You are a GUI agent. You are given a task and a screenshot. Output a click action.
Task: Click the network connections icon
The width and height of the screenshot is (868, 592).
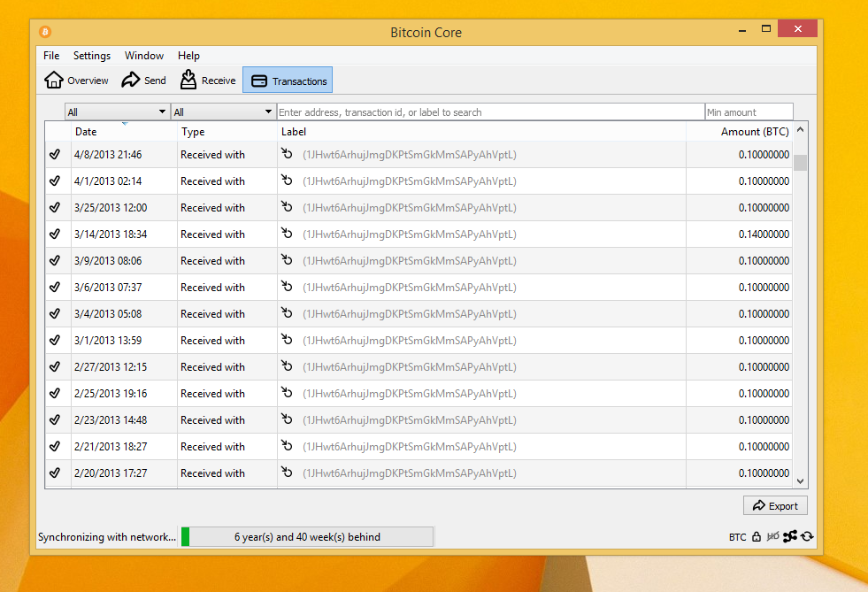point(790,536)
